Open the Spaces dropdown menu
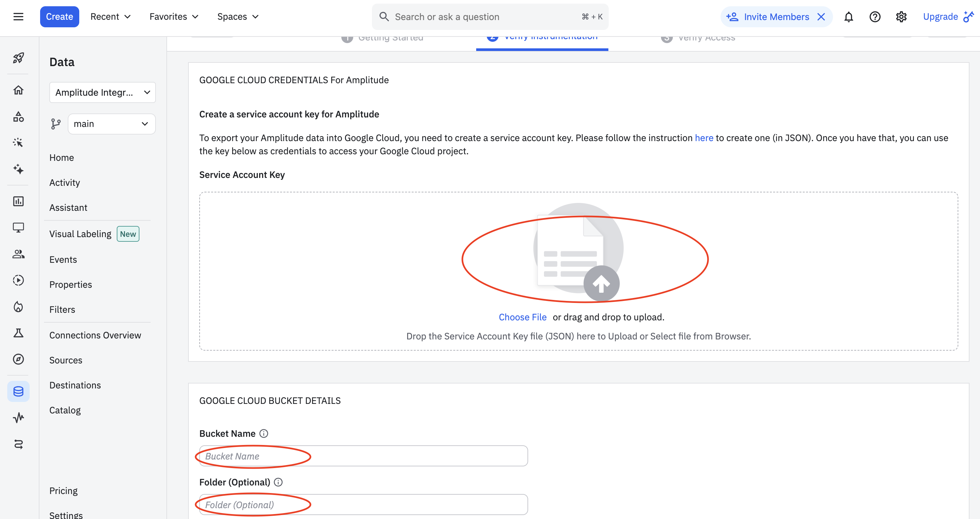The height and width of the screenshot is (519, 980). (x=238, y=17)
